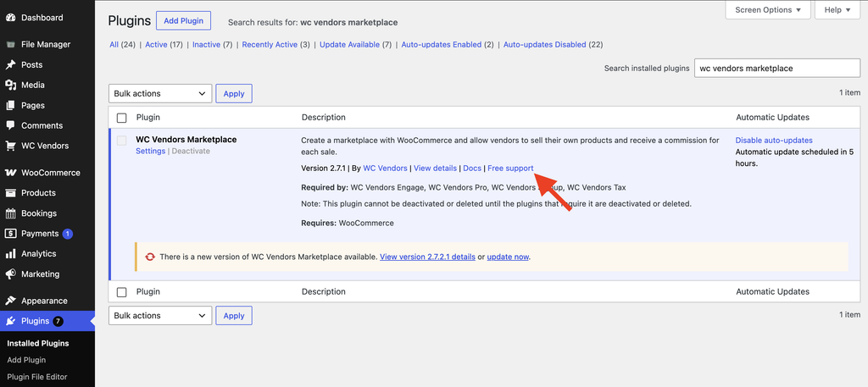Click the top Apply button
This screenshot has width=868, height=387.
point(234,93)
